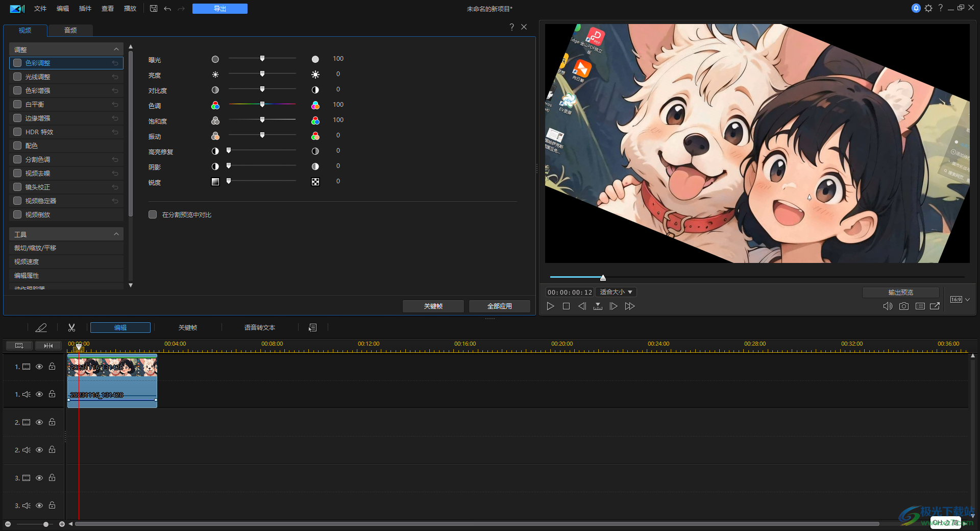The width and height of the screenshot is (980, 531).
Task: Click the 语音转文本 button
Action: coord(260,328)
